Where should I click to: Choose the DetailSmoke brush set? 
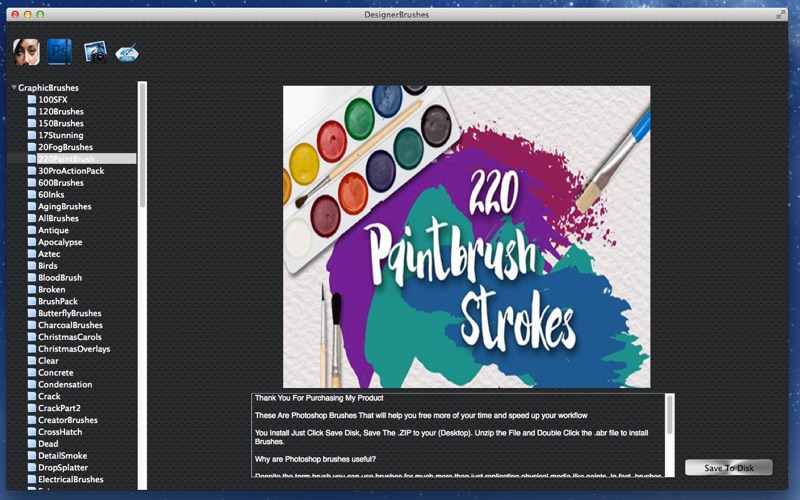pyautogui.click(x=62, y=455)
